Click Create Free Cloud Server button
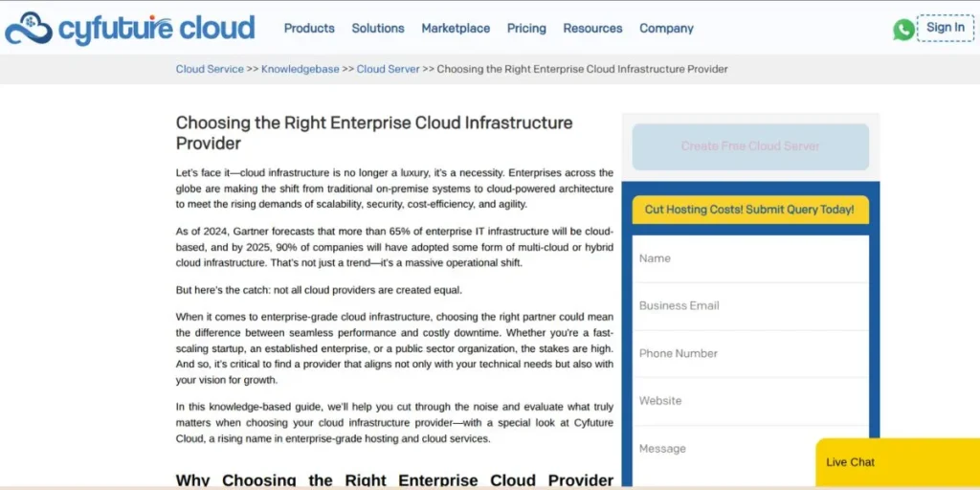The width and height of the screenshot is (980, 490). point(750,146)
